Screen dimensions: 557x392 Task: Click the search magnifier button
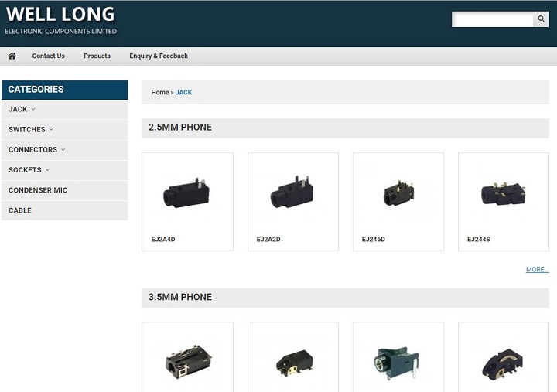(x=541, y=19)
